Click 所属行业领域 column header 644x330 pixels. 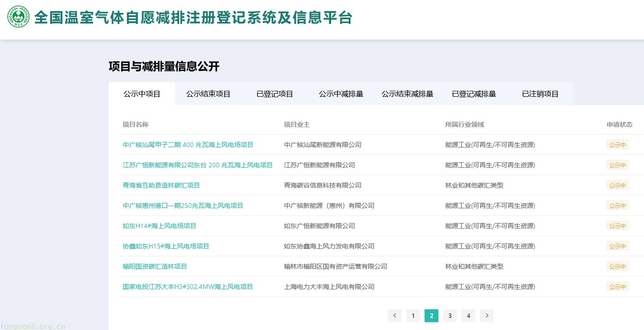point(465,124)
